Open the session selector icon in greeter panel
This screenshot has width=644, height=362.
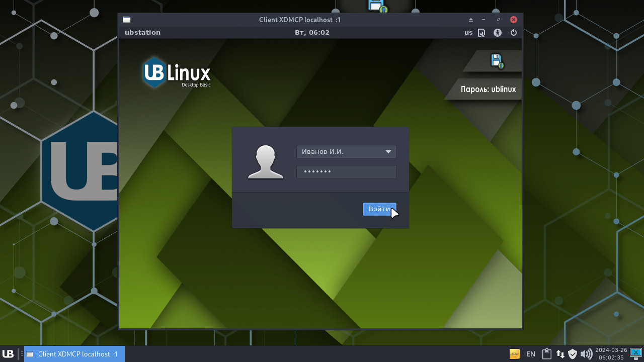point(481,33)
